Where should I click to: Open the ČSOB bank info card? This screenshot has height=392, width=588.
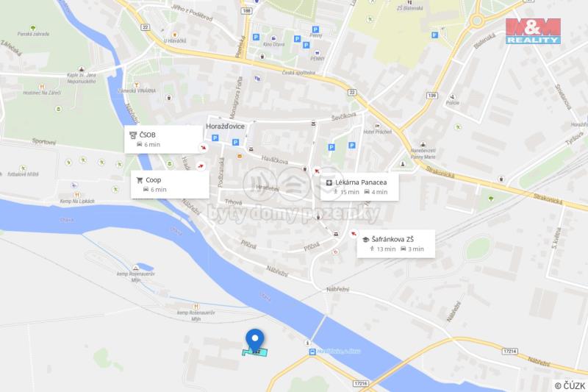tap(163, 139)
